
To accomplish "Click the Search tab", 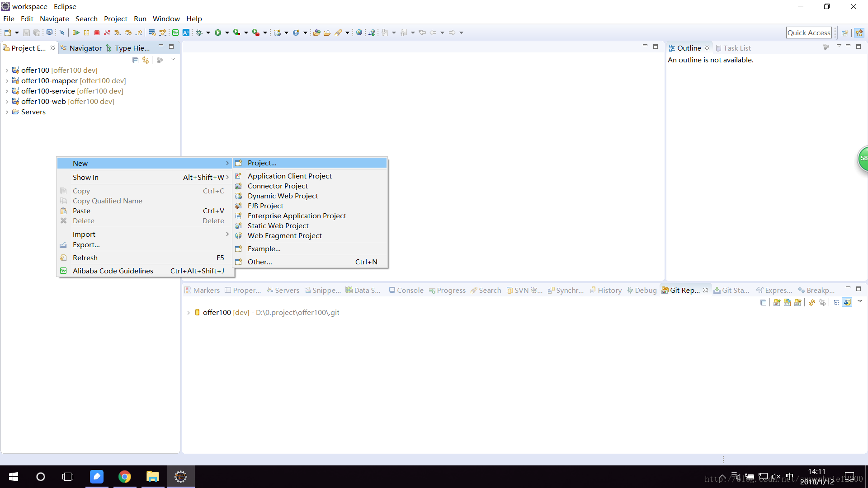I will (490, 290).
